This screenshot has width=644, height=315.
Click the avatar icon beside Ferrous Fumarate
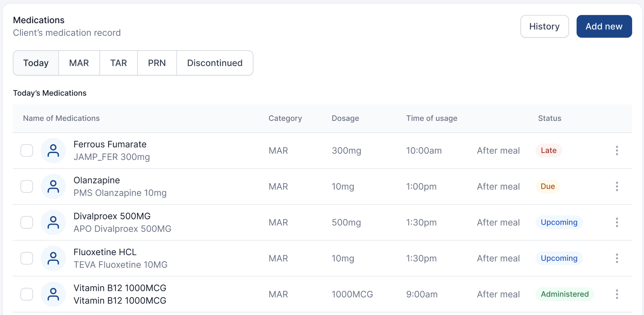tap(53, 151)
